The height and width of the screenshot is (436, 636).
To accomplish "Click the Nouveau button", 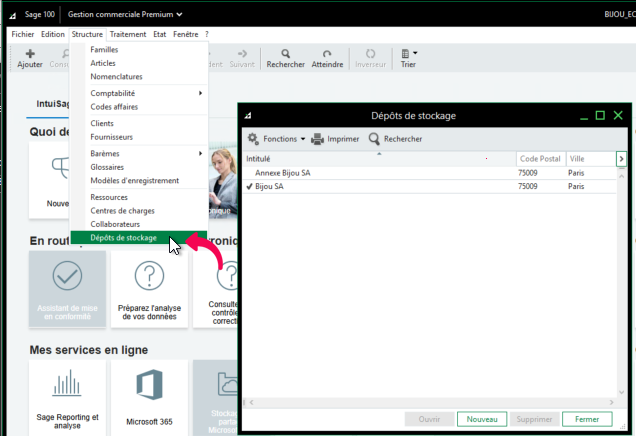I will pyautogui.click(x=482, y=419).
